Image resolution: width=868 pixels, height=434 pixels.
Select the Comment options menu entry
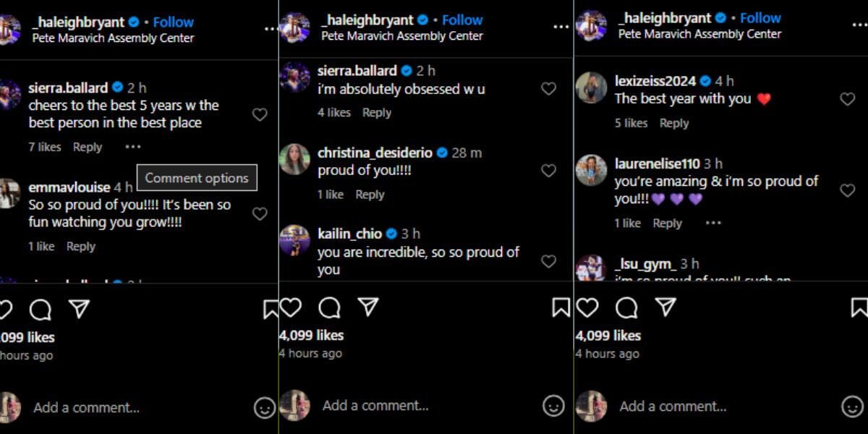196,177
